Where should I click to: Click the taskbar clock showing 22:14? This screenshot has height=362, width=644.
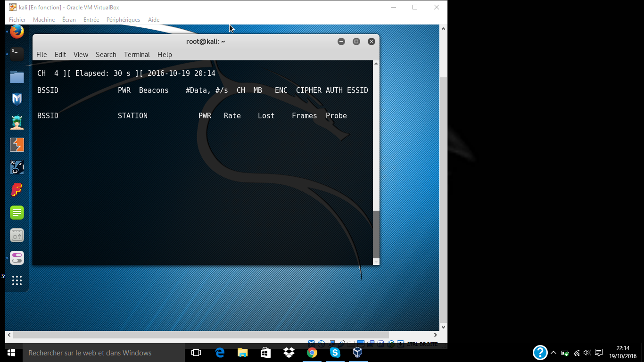(x=623, y=353)
